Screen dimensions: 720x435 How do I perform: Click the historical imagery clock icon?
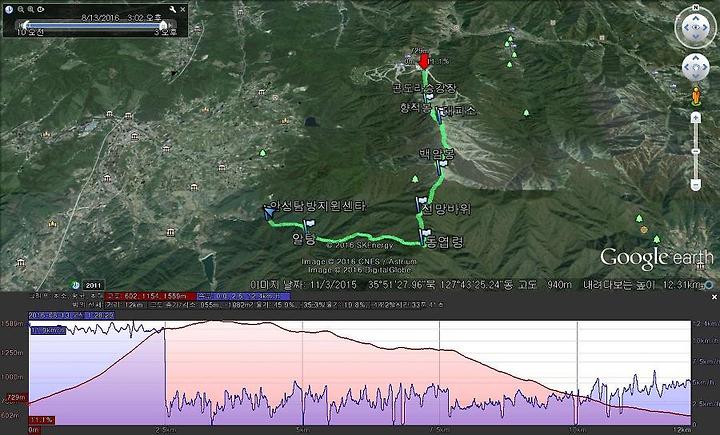tap(75, 285)
